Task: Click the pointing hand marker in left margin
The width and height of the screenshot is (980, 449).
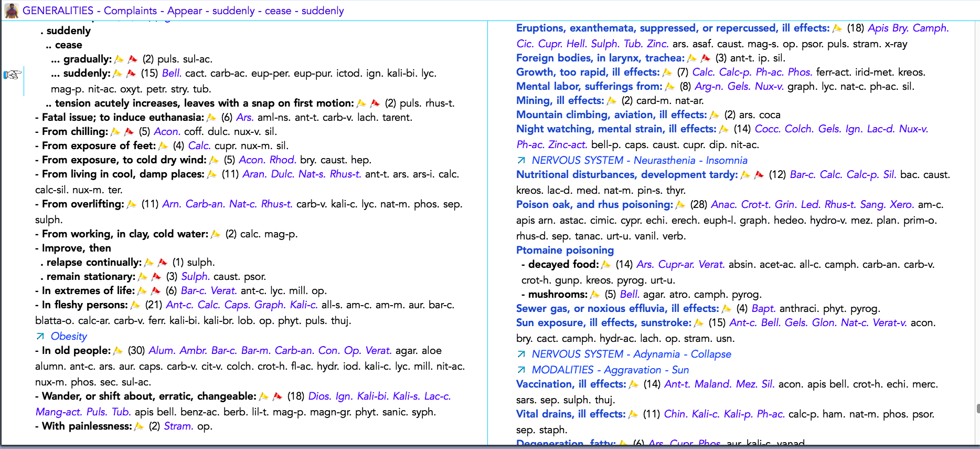Action: (x=13, y=75)
